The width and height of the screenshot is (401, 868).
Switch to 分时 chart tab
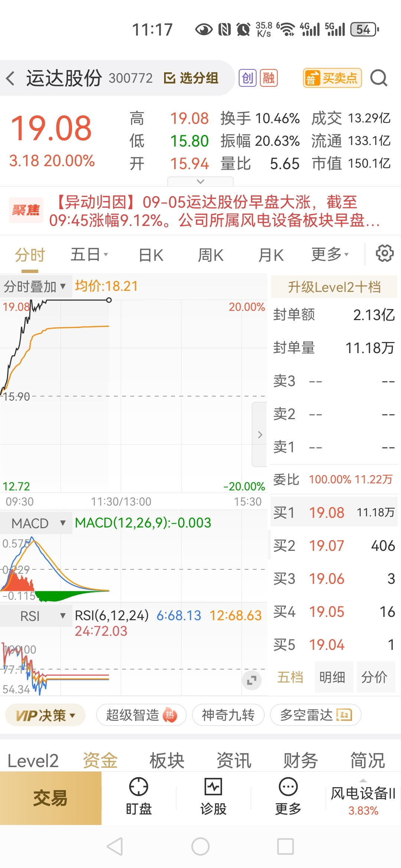pos(30,255)
